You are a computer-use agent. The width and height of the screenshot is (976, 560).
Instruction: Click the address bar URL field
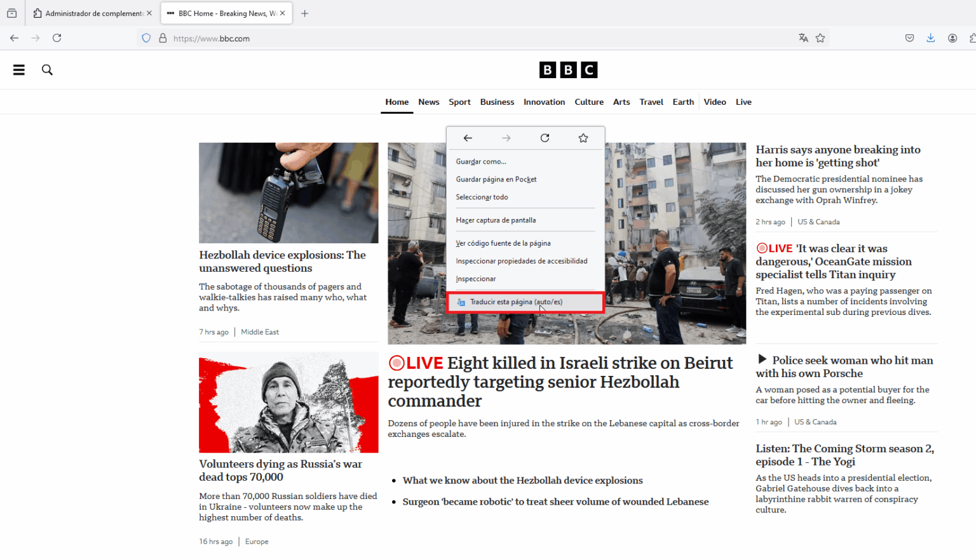pos(445,38)
